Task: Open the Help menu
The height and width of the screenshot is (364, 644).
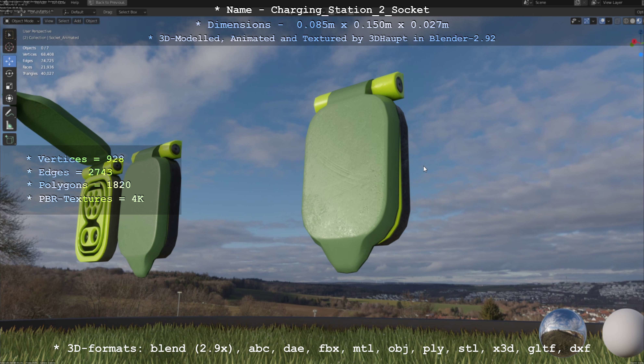Action: 75,2
